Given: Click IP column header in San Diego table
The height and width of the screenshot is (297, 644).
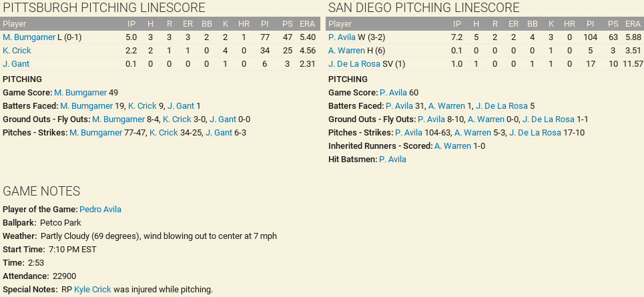Looking at the screenshot, I should point(457,24).
